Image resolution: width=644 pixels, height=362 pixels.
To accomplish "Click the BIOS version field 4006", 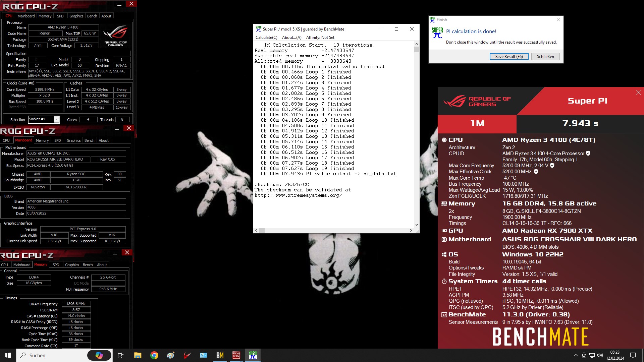I will [76, 207].
